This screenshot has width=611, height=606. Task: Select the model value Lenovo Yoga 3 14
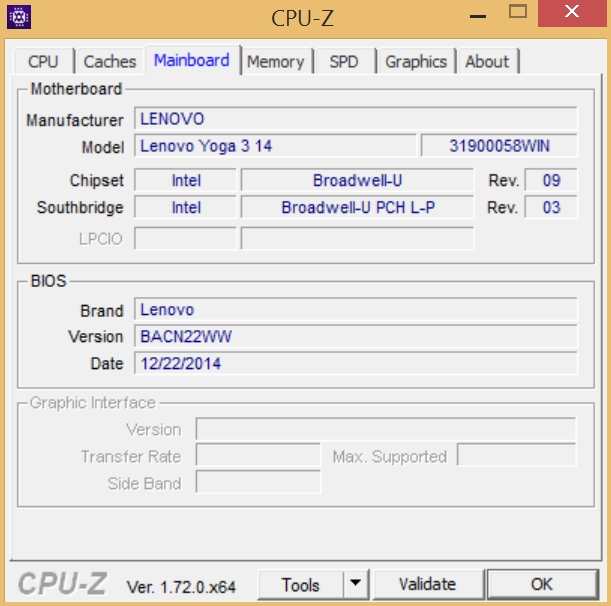(275, 146)
